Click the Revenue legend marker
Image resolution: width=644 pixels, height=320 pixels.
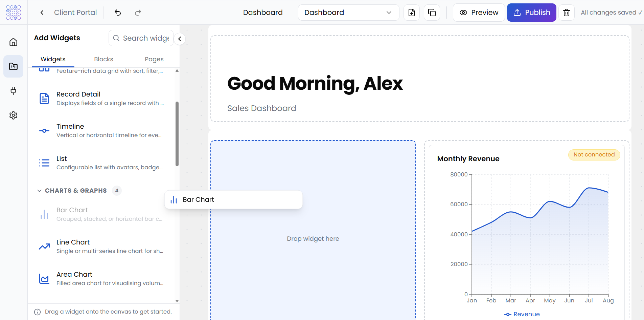(508, 314)
